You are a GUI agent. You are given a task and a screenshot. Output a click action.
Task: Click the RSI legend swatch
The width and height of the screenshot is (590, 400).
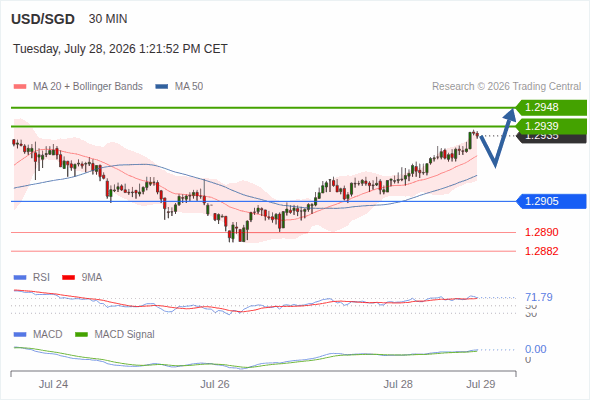coord(20,278)
